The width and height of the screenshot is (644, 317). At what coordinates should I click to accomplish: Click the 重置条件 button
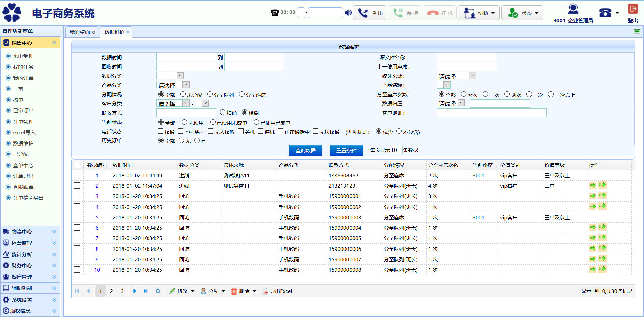click(346, 150)
